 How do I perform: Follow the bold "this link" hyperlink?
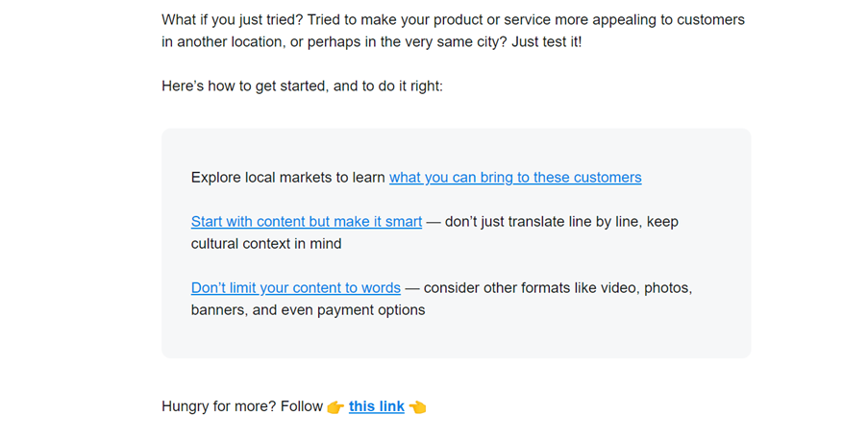pos(376,406)
